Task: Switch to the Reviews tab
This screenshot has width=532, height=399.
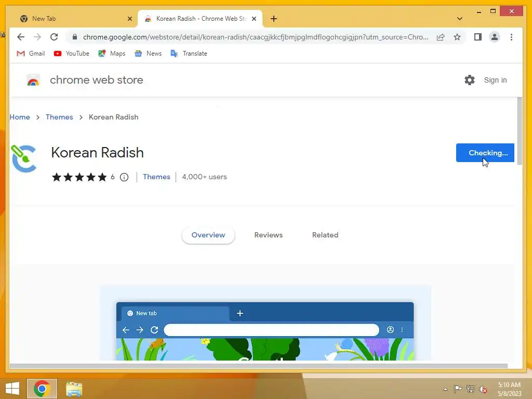Action: coord(269,235)
